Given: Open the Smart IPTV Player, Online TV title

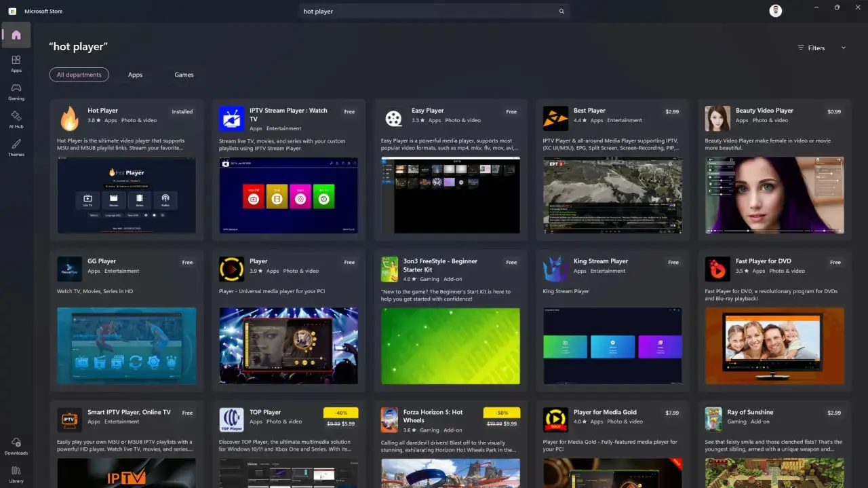Looking at the screenshot, I should click(129, 412).
